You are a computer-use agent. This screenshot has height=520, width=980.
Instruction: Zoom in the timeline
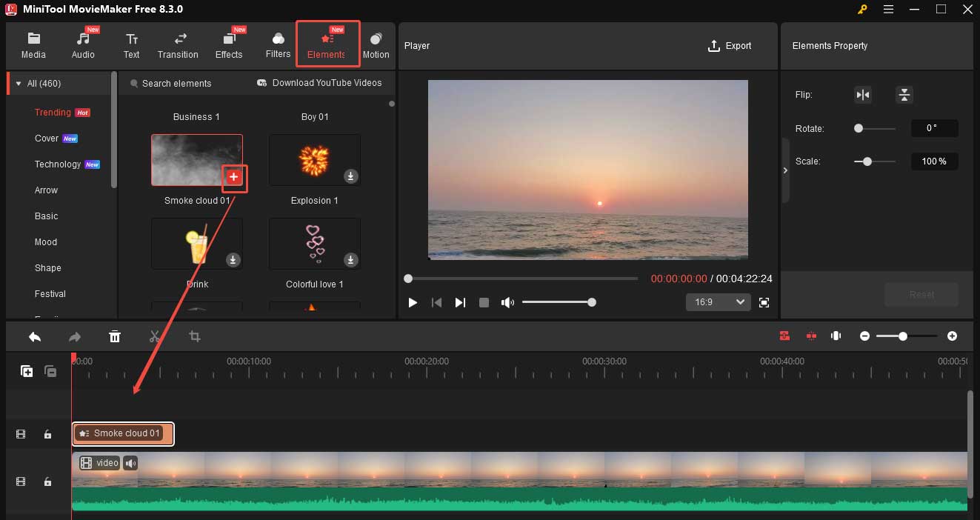[952, 336]
